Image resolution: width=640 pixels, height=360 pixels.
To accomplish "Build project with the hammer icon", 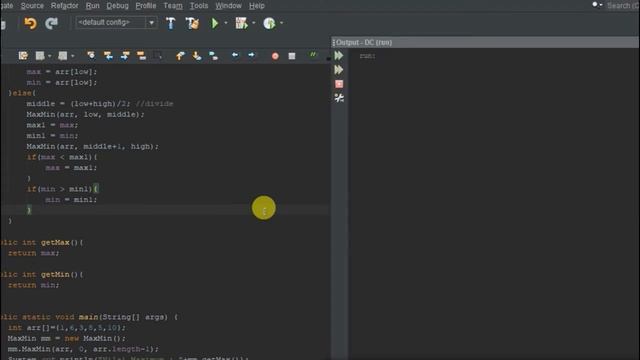I will (x=171, y=23).
